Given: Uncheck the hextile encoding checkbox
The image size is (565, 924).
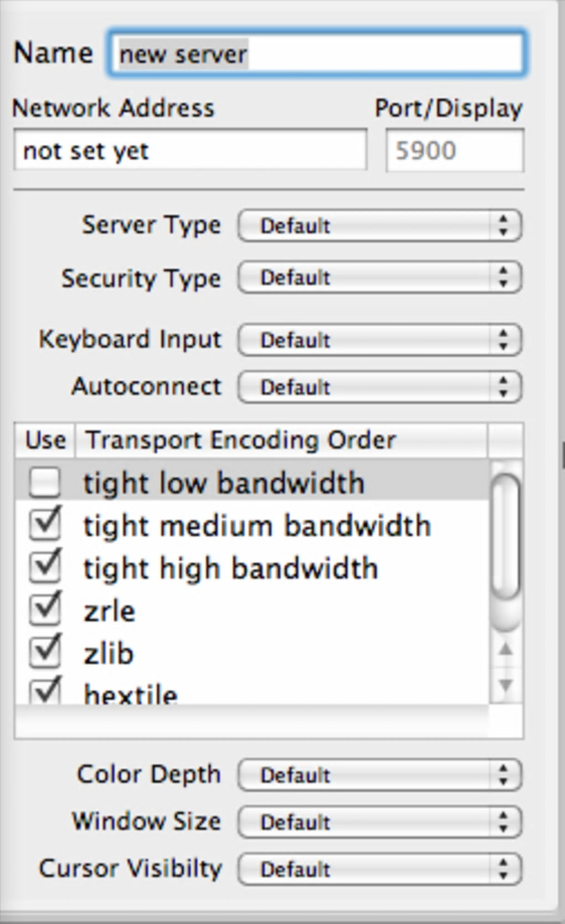Looking at the screenshot, I should [45, 692].
